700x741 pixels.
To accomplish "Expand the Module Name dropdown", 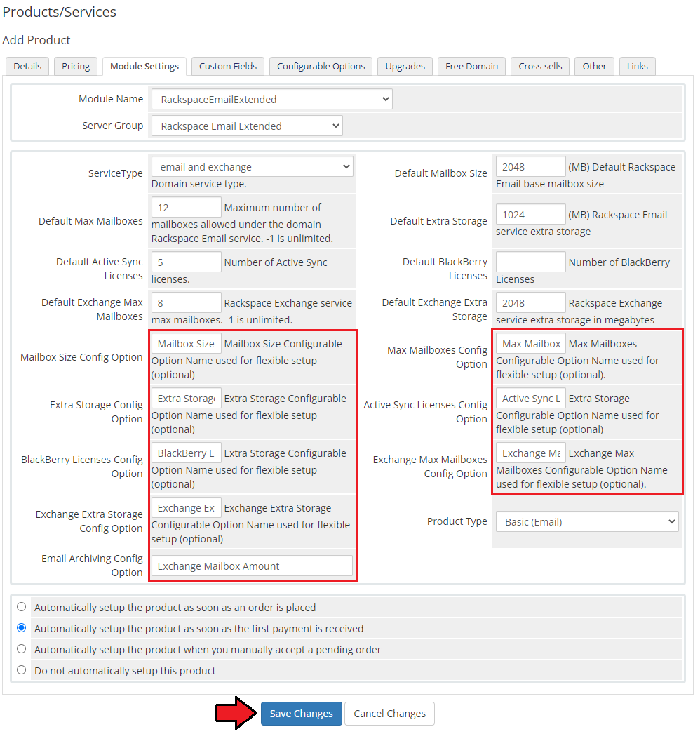I will tap(272, 99).
